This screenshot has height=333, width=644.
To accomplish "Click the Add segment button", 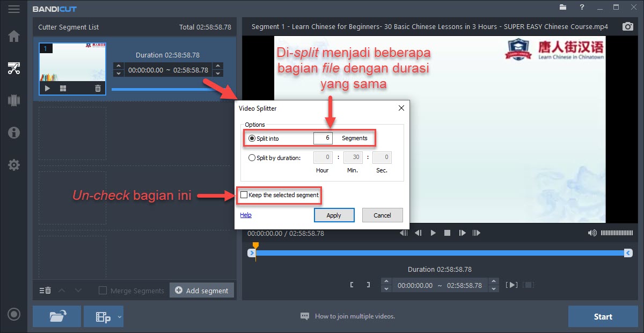I will coord(202,291).
